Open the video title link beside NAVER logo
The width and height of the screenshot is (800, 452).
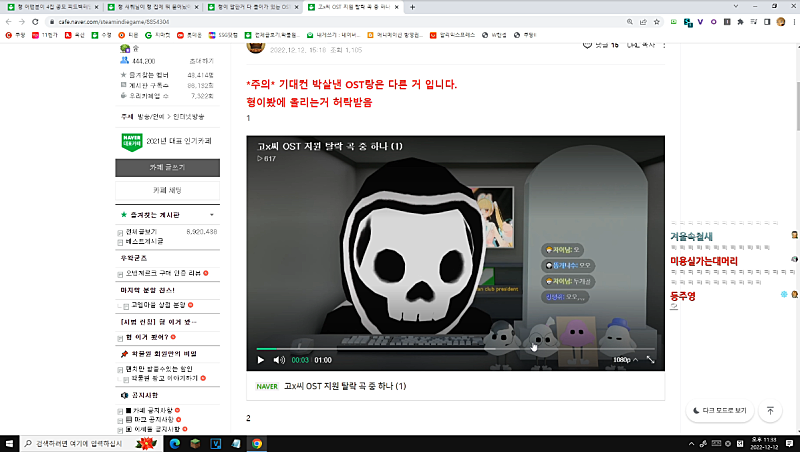(345, 386)
